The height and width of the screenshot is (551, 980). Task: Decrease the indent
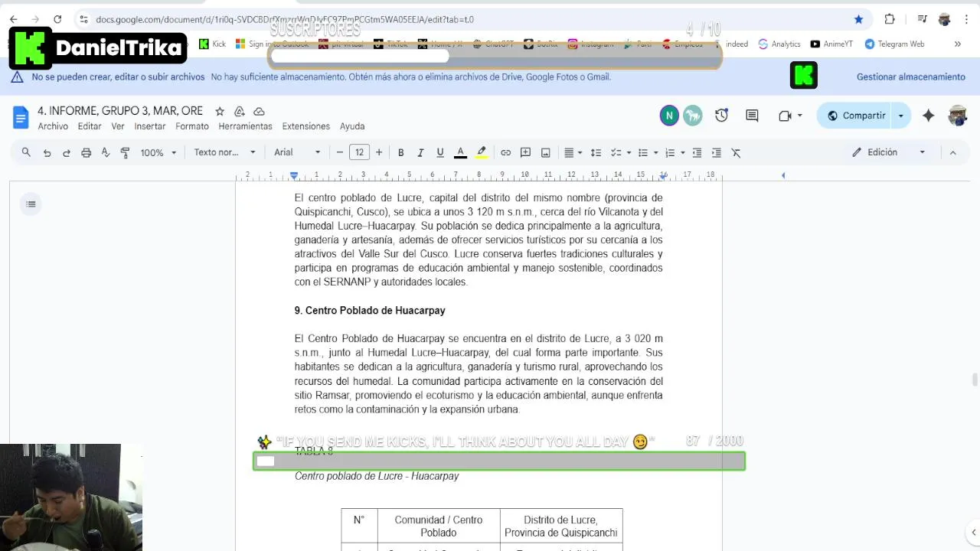(x=697, y=152)
